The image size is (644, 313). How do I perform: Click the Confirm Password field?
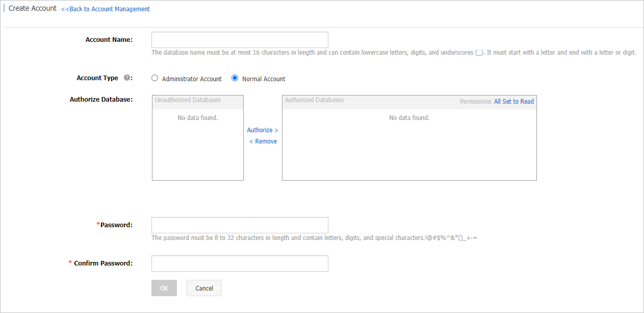(x=240, y=263)
